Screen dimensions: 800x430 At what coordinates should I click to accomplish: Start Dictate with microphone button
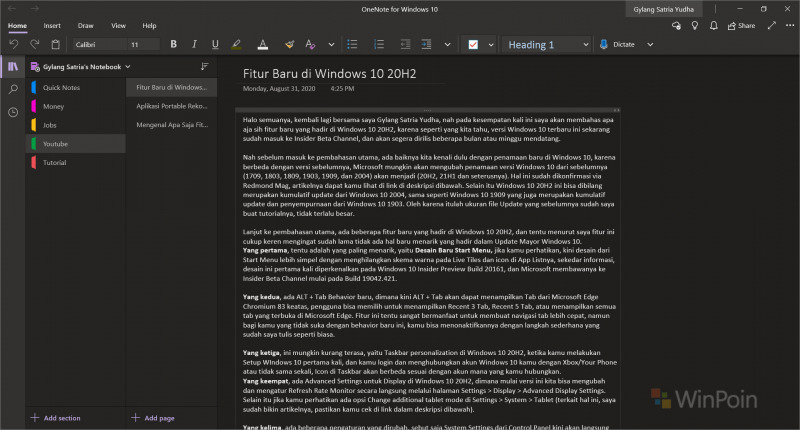(617, 44)
